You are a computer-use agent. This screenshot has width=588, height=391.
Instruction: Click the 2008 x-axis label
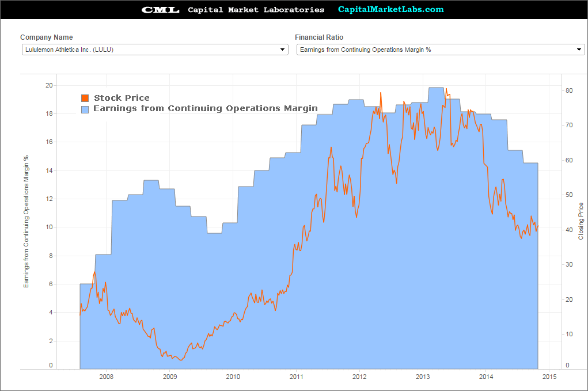point(107,377)
